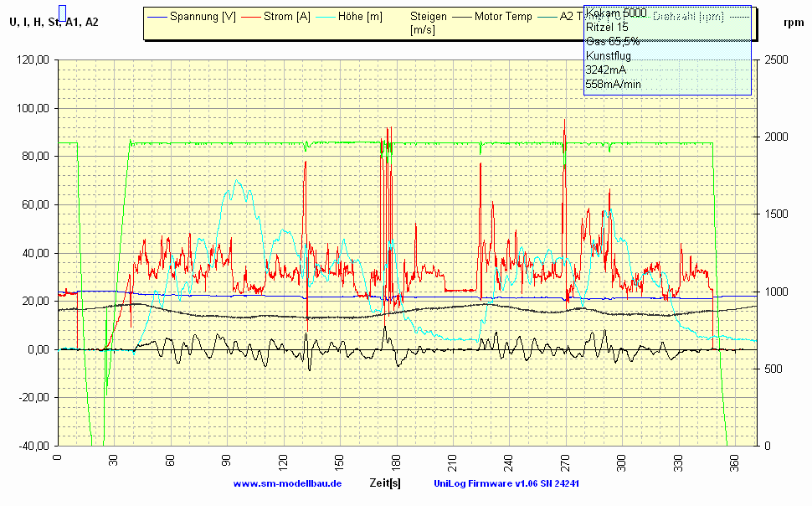
Task: Select the A2 Temp legend entry
Action: coord(571,17)
